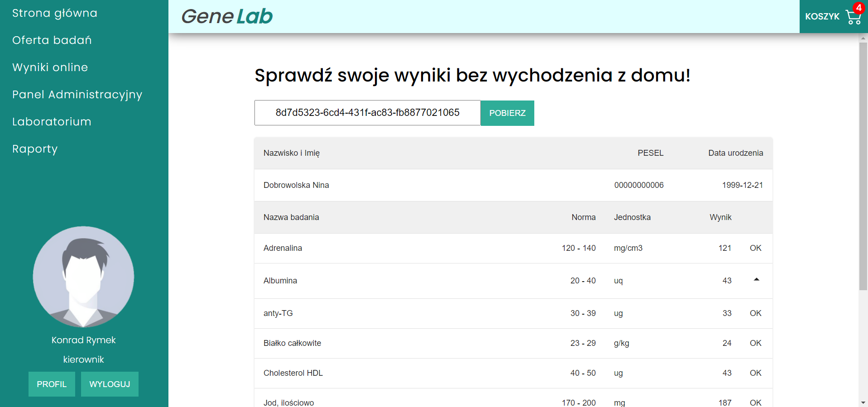Viewport: 868px width, 407px height.
Task: Open Oferta badań menu item
Action: (x=52, y=40)
